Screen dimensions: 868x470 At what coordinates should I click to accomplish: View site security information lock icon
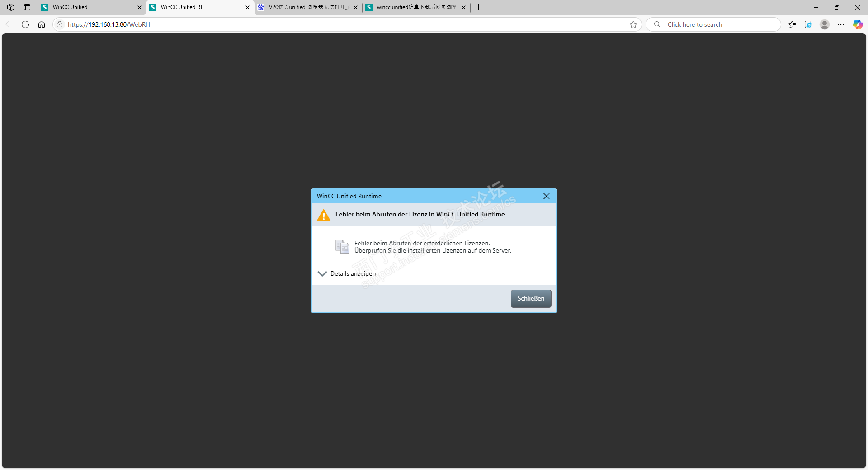pos(60,24)
